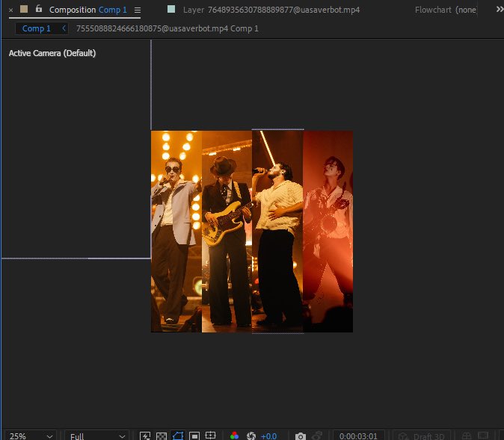Click the 0:00:03:01 preview time
Screen dimensions: 504x440
pyautogui.click(x=358, y=436)
